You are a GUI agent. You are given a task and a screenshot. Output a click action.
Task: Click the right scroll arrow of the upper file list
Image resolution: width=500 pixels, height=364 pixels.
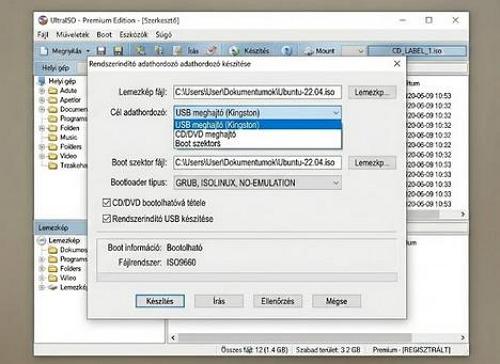[x=463, y=214]
